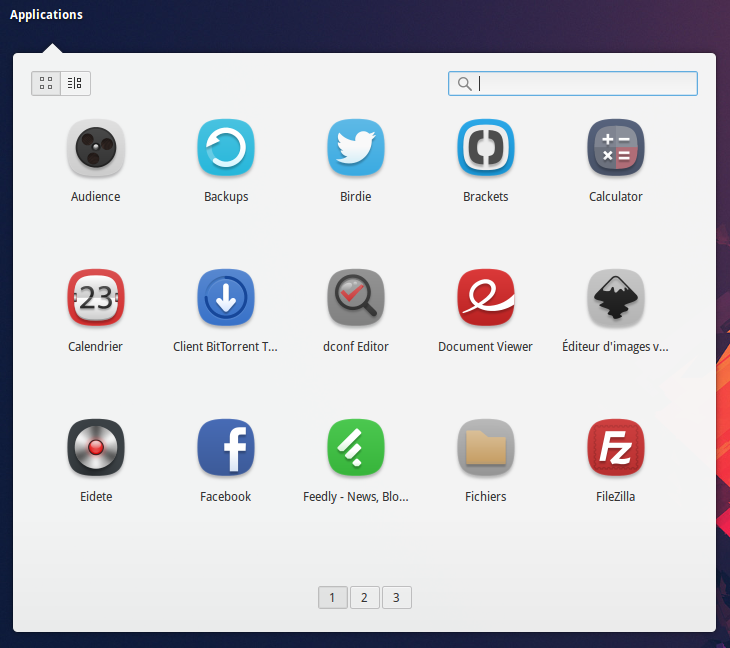Viewport: 730px width, 648px height.
Task: Open the Backups app icon
Action: click(226, 148)
